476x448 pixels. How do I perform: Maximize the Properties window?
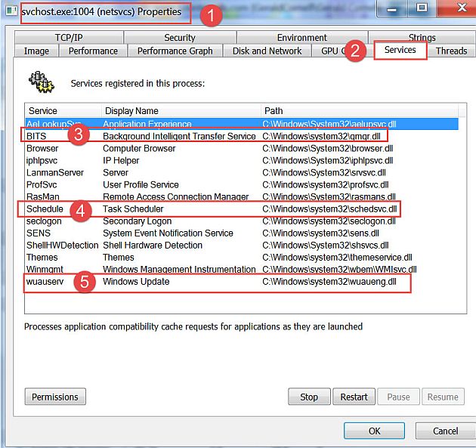point(422,8)
